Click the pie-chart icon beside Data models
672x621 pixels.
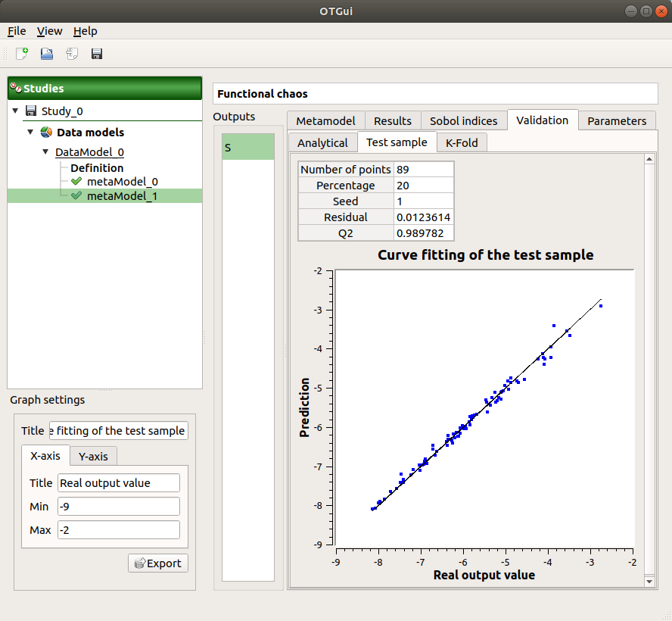(45, 132)
